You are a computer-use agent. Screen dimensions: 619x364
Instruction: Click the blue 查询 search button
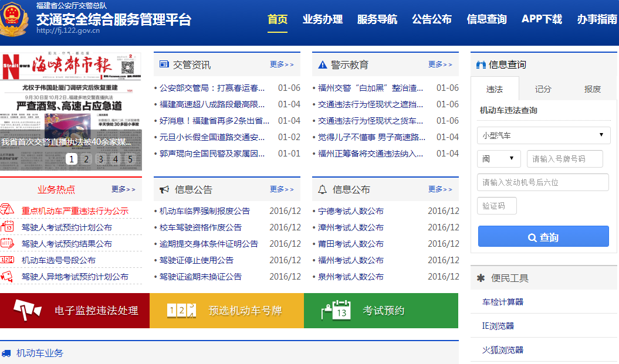click(x=543, y=236)
